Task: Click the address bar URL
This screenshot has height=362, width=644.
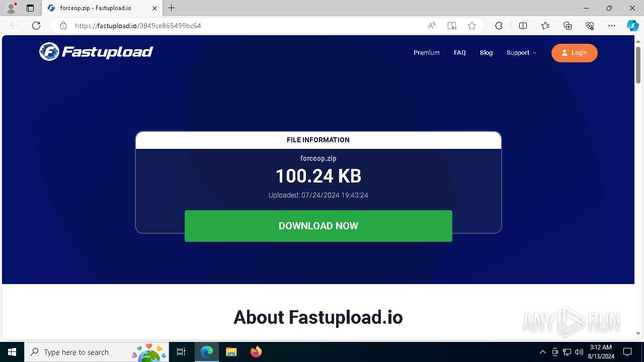Action: coord(138,26)
